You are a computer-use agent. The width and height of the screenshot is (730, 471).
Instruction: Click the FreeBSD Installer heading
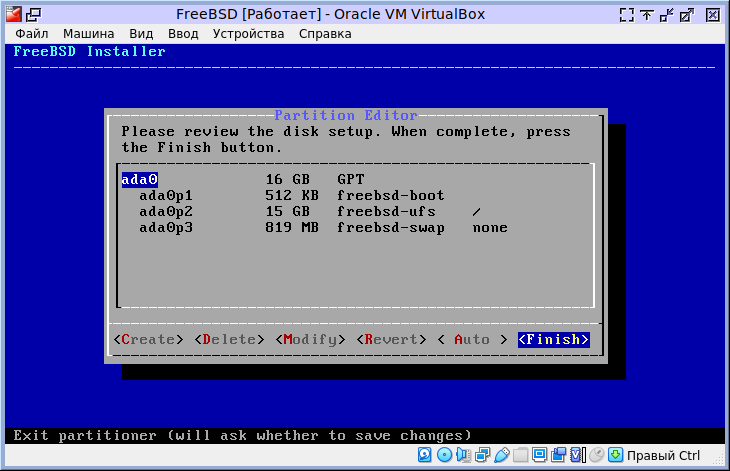[x=89, y=52]
